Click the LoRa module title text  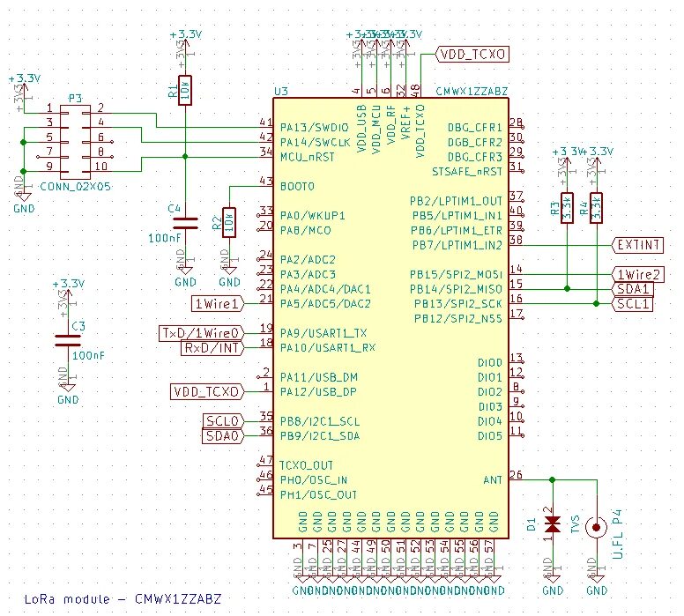click(123, 599)
